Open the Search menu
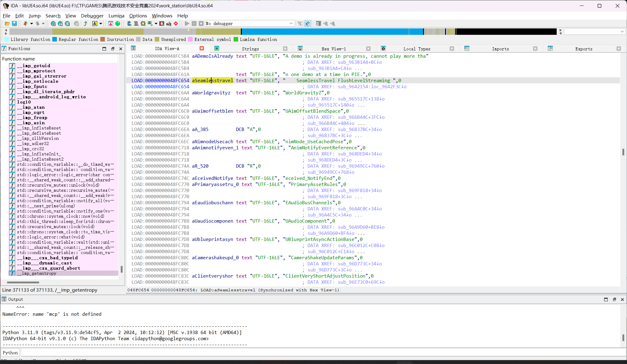This screenshot has width=627, height=364. [x=53, y=16]
